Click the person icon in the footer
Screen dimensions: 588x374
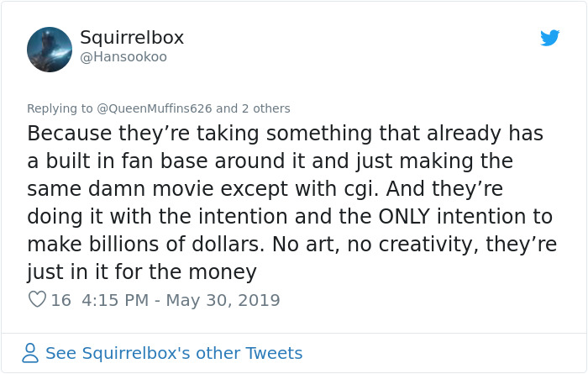30,353
